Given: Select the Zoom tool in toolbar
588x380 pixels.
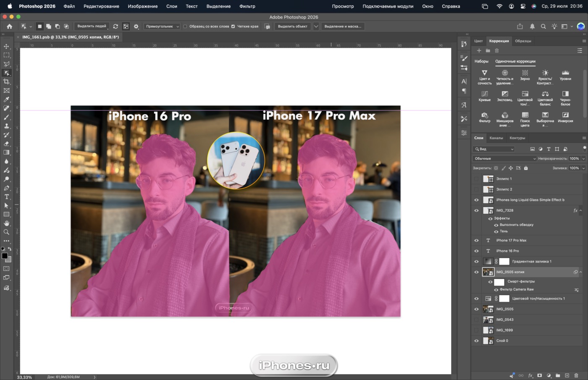Looking at the screenshot, I should (x=6, y=232).
